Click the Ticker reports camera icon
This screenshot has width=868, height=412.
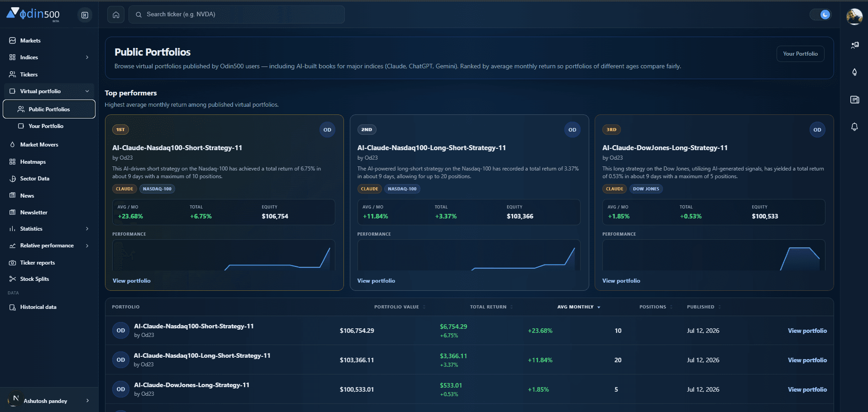[12, 263]
